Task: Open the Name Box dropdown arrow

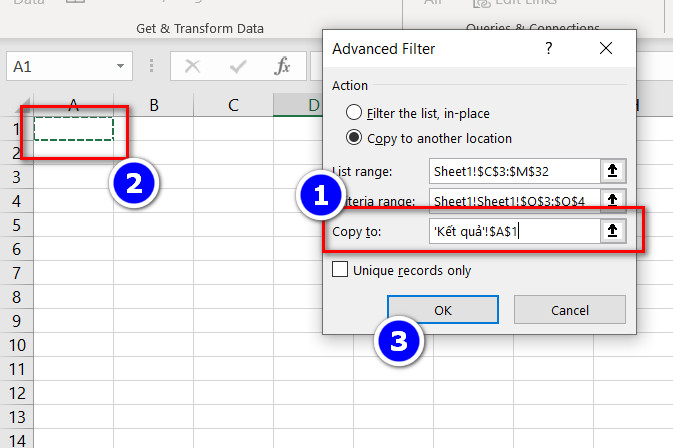Action: point(120,67)
